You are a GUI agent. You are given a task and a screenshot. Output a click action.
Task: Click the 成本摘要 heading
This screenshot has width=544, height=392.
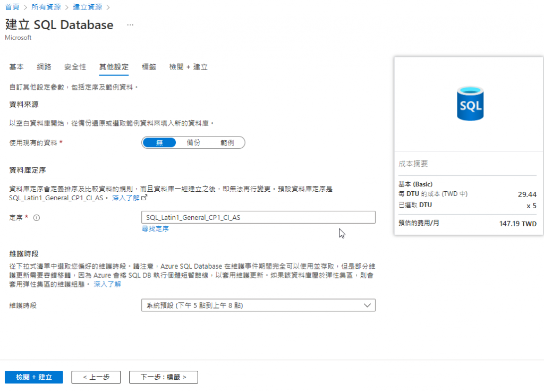pyautogui.click(x=413, y=164)
